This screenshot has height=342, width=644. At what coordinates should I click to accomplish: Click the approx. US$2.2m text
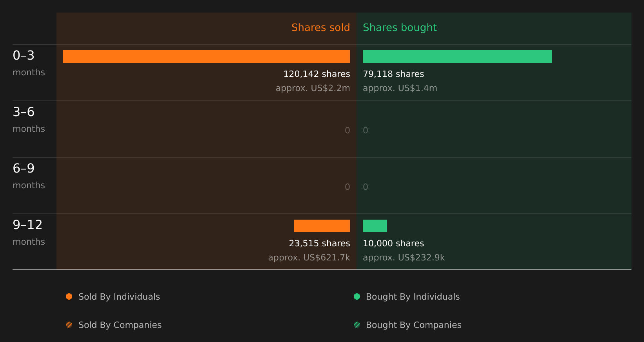tap(313, 88)
